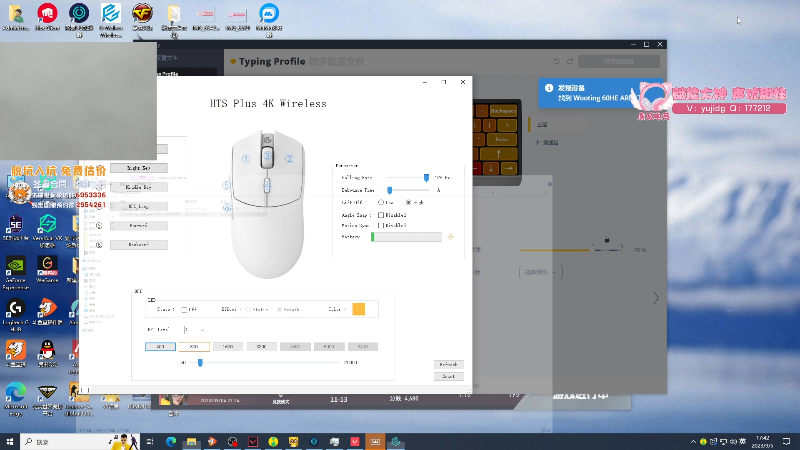Open Edge from the taskbar
The height and width of the screenshot is (450, 800).
170,441
